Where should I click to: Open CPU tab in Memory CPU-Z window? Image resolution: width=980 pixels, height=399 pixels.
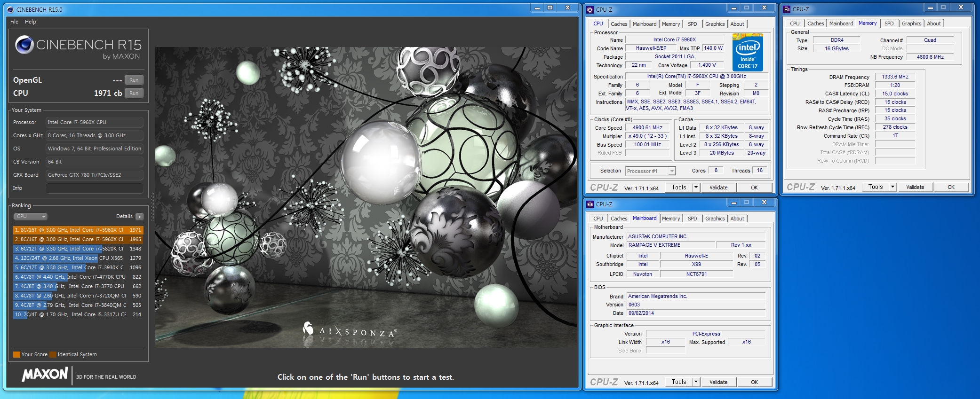[795, 23]
